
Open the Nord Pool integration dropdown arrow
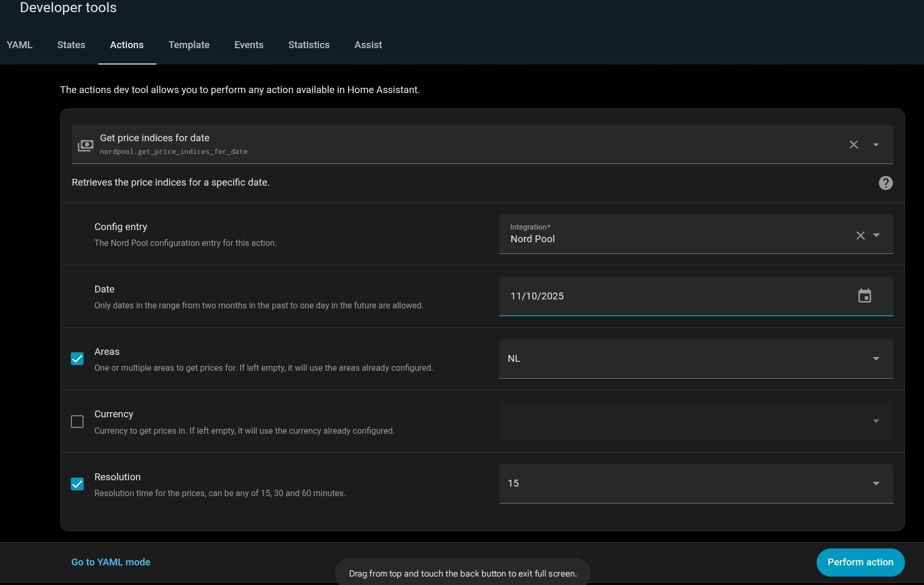[876, 235]
